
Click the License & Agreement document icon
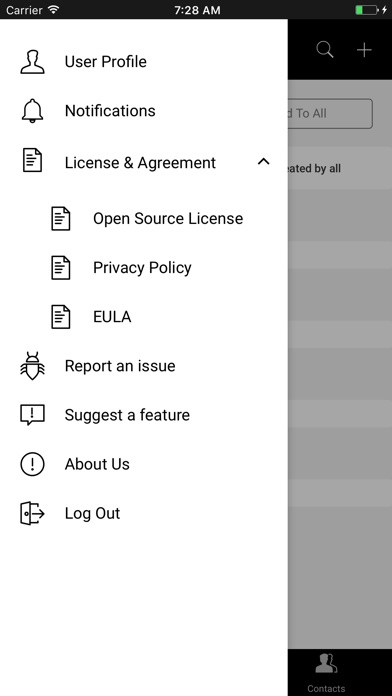(32, 160)
